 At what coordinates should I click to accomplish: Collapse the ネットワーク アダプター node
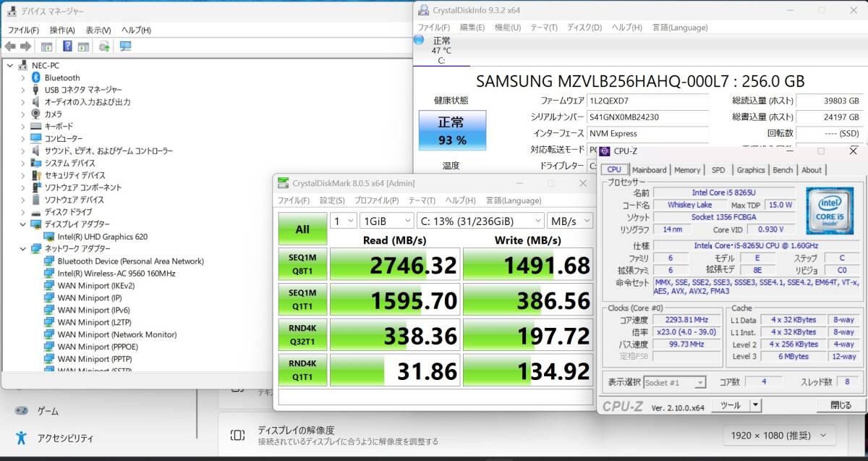click(23, 248)
